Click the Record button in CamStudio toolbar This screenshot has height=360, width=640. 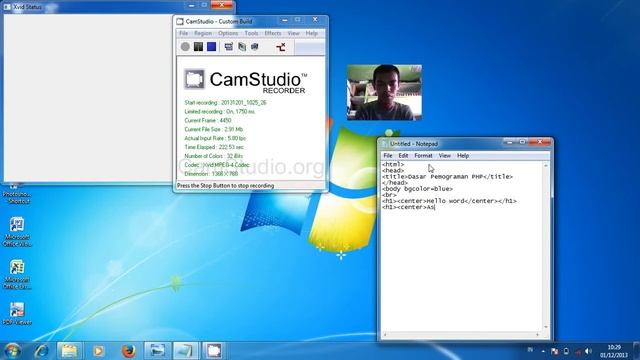[x=185, y=47]
